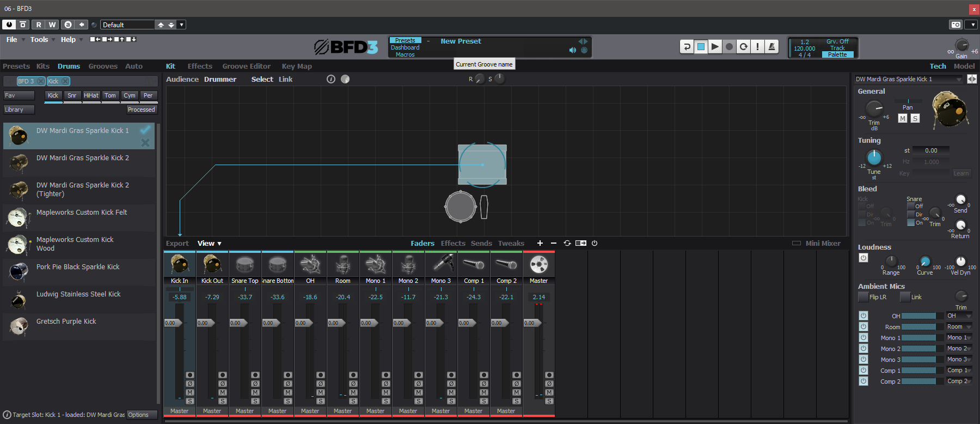This screenshot has height=424, width=980.
Task: Click the Tune knob in Tuning section
Action: pos(874,158)
